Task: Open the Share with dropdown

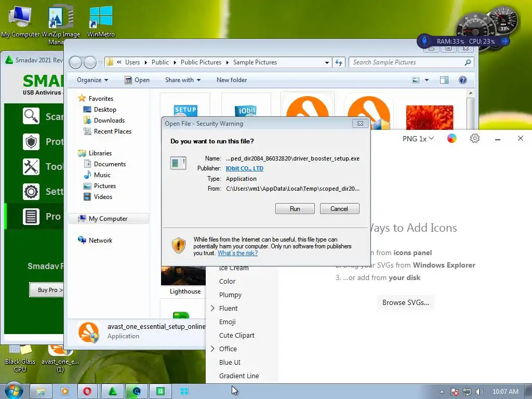Action: 182,80
